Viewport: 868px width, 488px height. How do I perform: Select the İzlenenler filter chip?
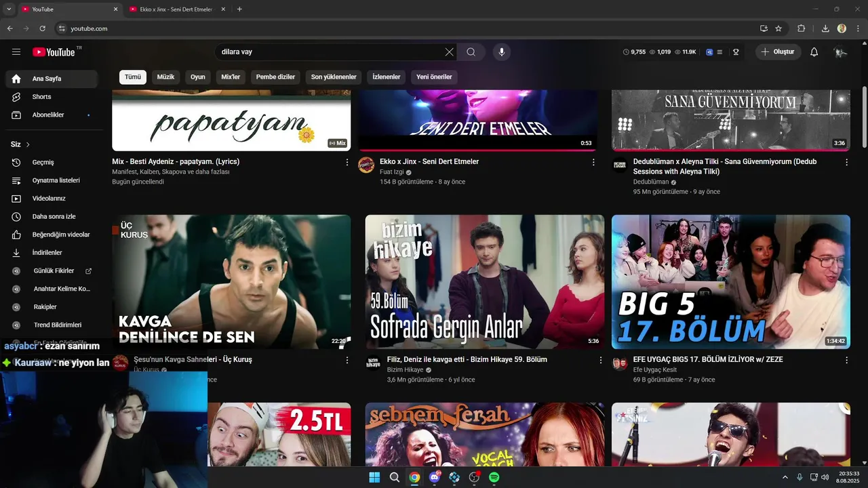pos(387,77)
